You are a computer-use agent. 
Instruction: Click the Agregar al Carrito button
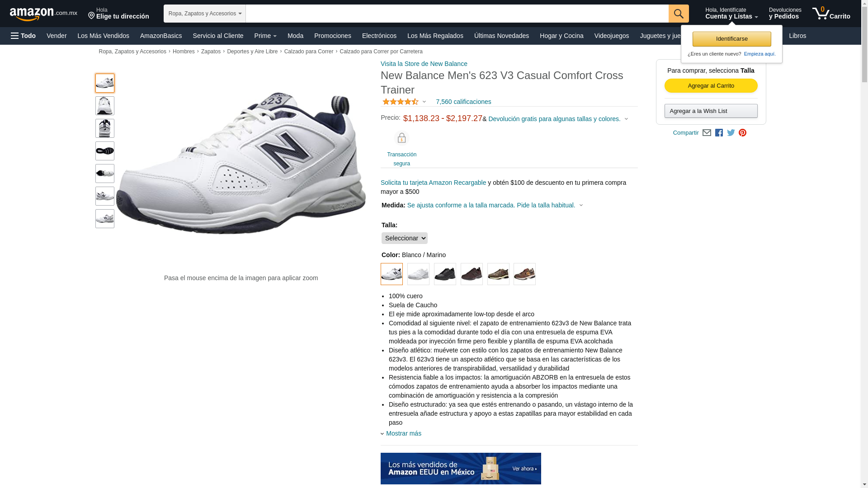tap(711, 86)
